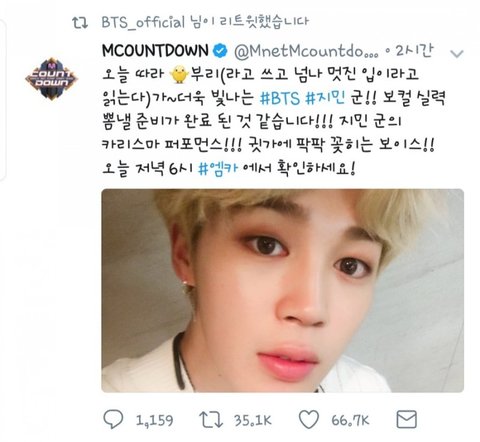
Task: Click the retweet icon beside BTS_official
Action: point(80,23)
